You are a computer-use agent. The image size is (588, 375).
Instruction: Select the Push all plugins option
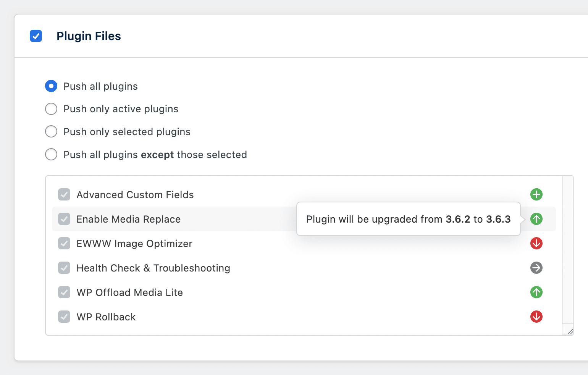tap(51, 86)
